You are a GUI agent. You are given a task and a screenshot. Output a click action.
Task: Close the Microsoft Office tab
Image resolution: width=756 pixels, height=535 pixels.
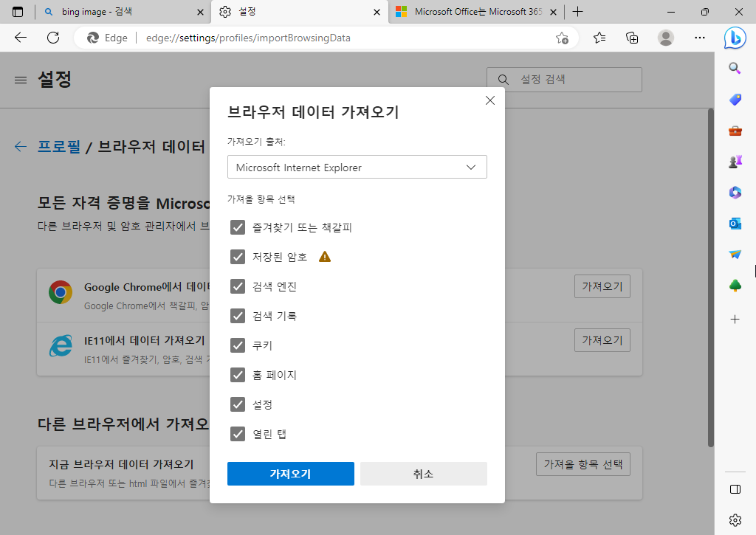click(553, 12)
